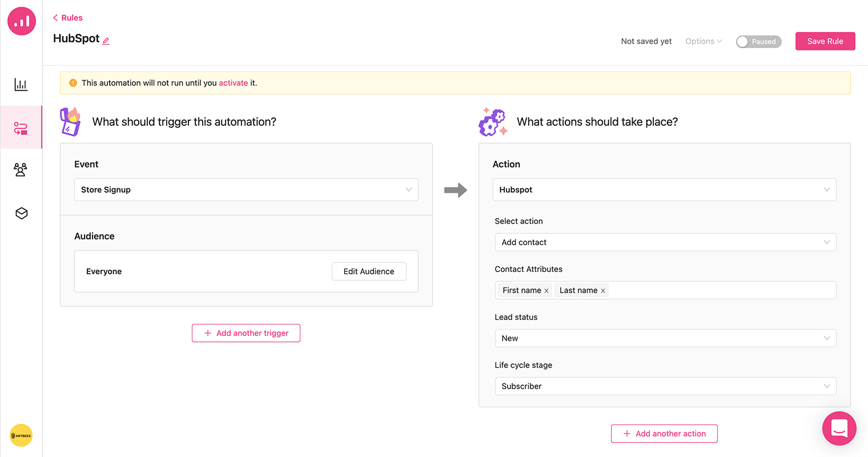Click the Everyone audience label

[104, 271]
